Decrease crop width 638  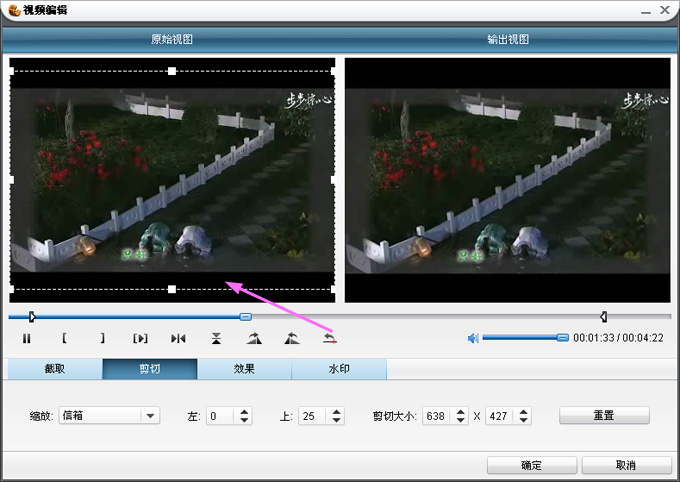[x=461, y=420]
